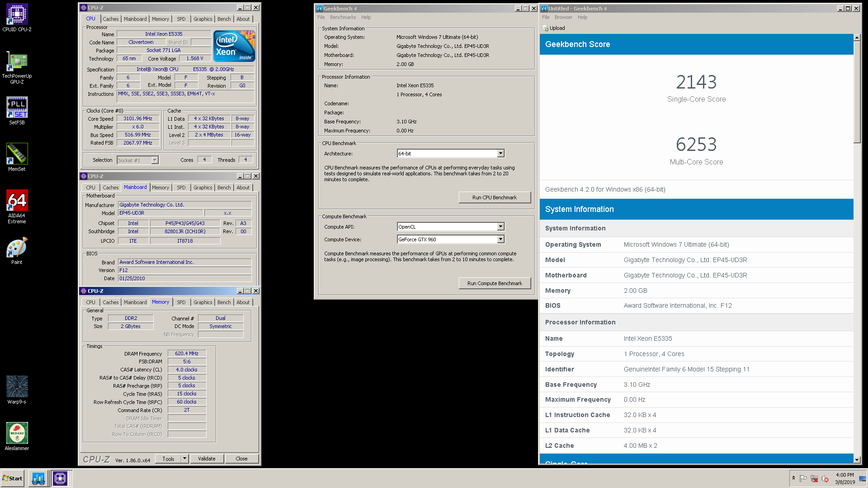Screen dimensions: 868x488
Task: Open the Browser menu in the results window
Action: coord(563,17)
